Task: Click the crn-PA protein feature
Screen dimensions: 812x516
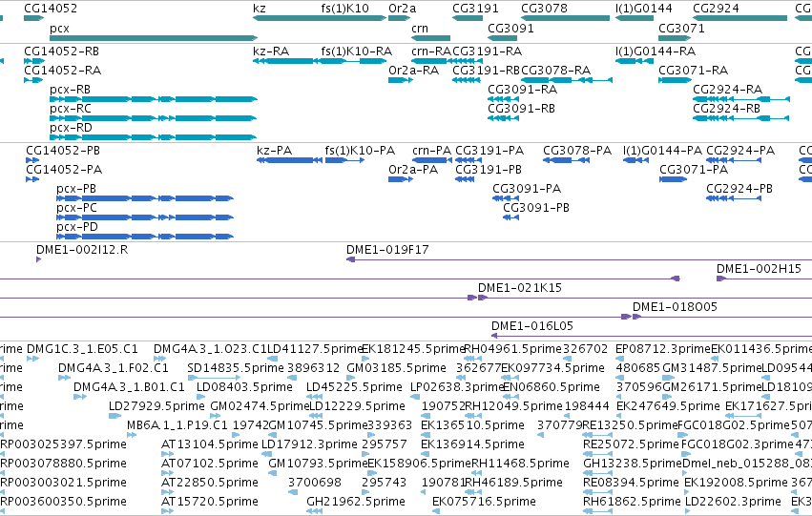Action: (x=432, y=160)
